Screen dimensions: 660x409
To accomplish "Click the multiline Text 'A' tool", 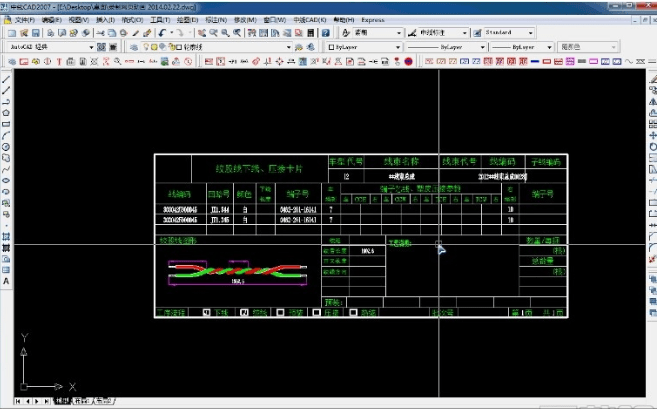I will coord(6,282).
